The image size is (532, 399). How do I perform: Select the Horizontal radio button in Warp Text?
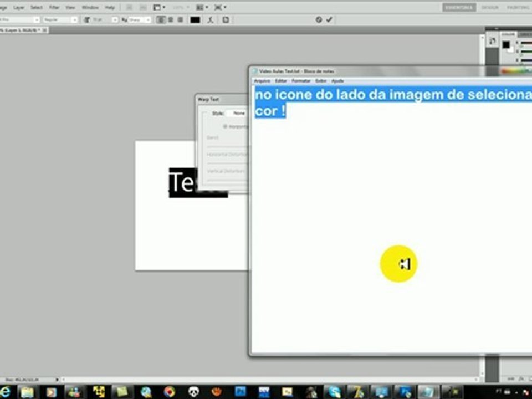(x=224, y=126)
